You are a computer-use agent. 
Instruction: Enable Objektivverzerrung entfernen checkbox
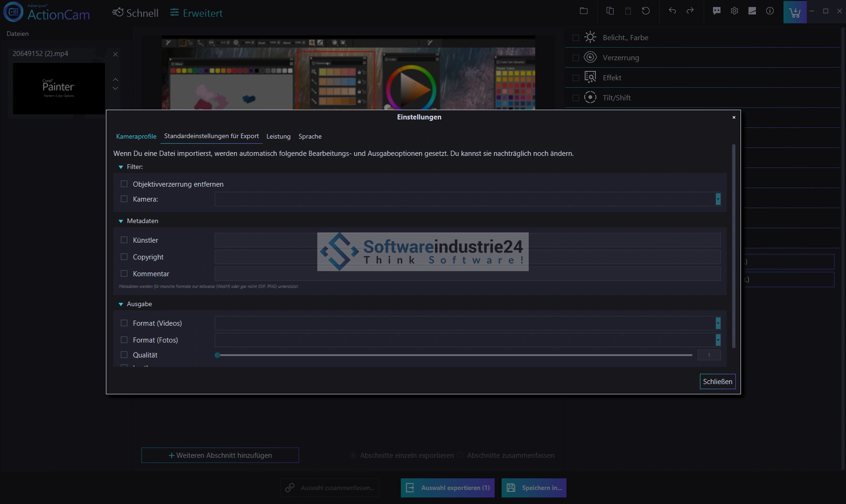124,184
